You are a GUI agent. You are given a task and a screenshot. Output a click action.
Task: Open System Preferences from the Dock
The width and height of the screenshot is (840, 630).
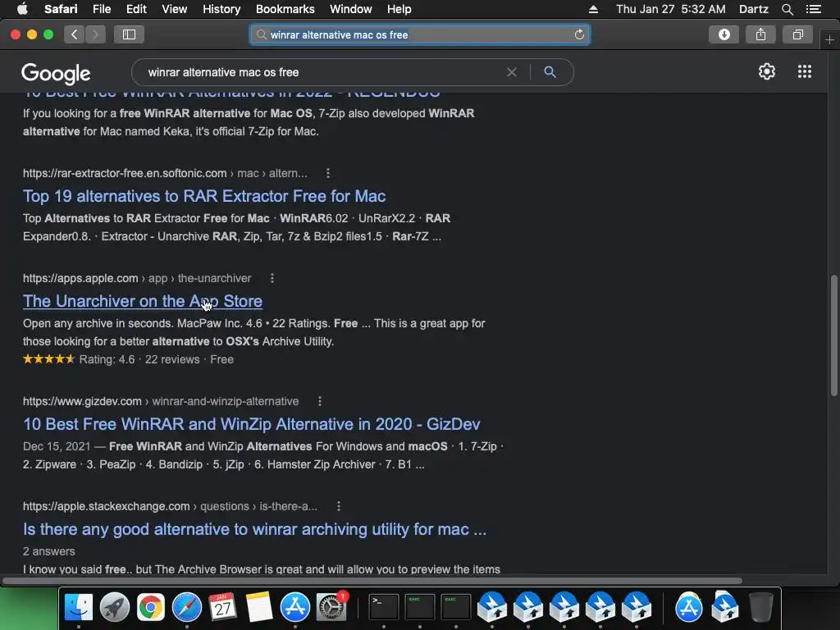coord(331,608)
